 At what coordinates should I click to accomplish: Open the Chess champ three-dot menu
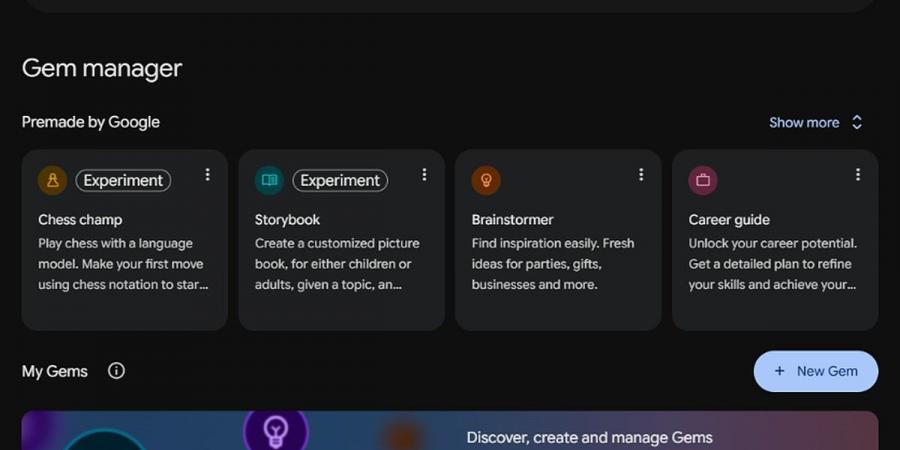[x=207, y=174]
